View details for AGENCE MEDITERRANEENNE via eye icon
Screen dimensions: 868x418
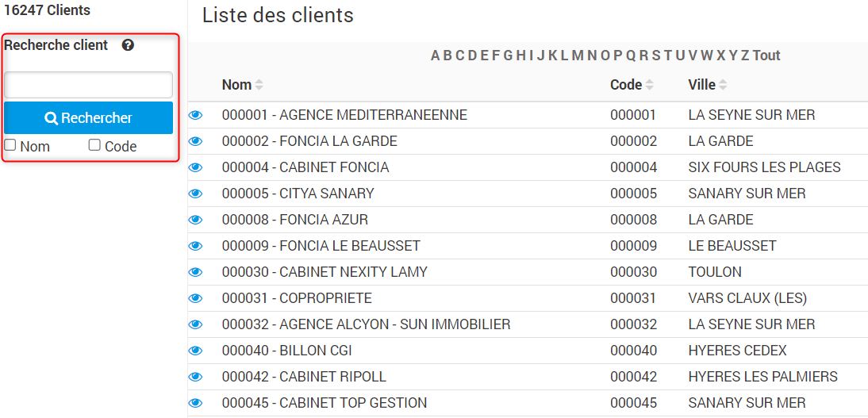[195, 115]
